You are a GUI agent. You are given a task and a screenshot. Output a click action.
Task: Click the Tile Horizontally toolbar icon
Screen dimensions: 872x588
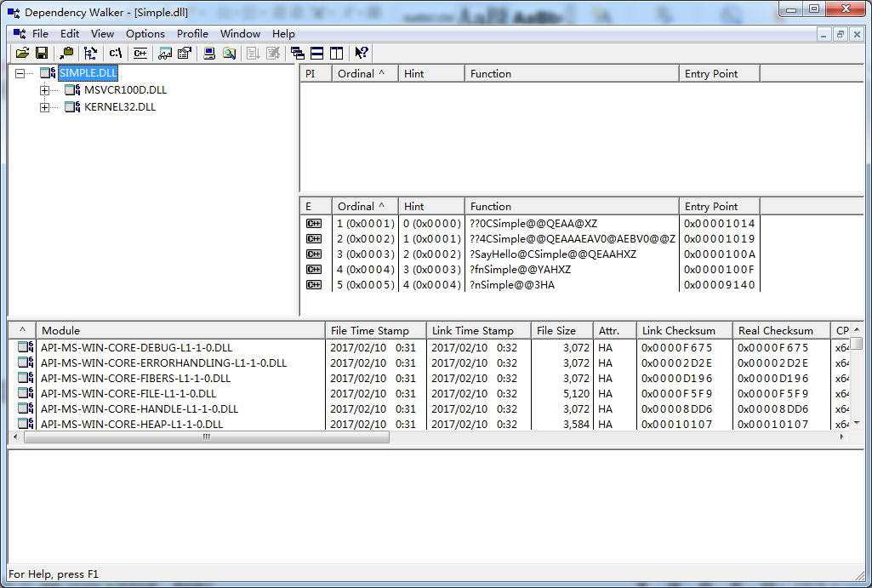tap(317, 54)
